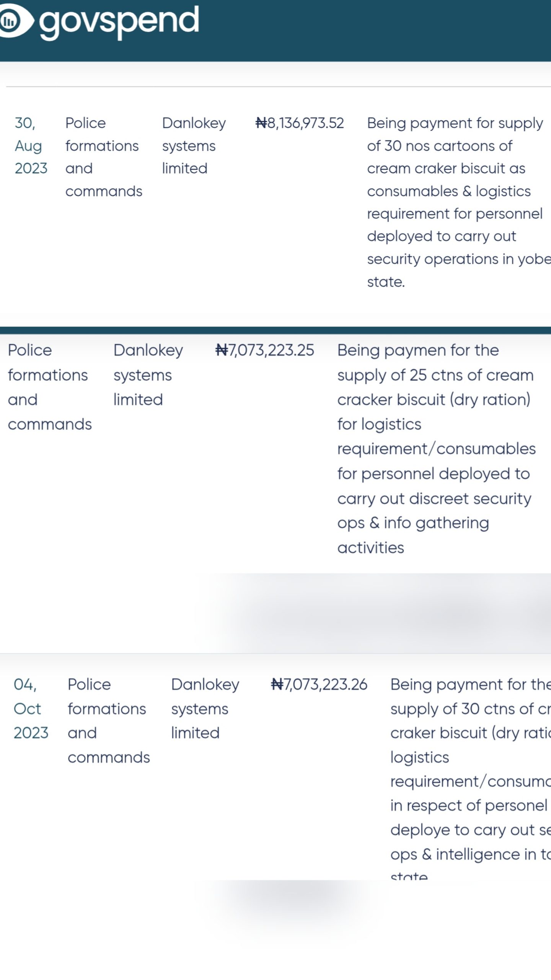
Task: Click the govspend wordmark in header
Action: click(x=119, y=22)
